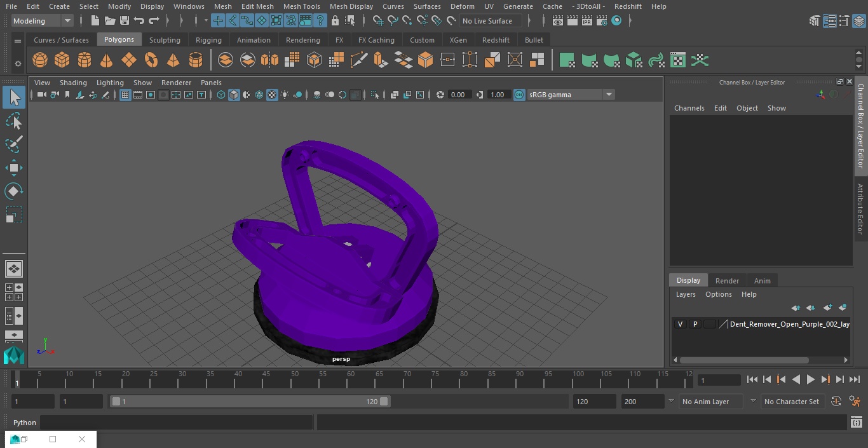Image resolution: width=868 pixels, height=448 pixels.
Task: Expand the No Live Surface field
Action: pos(491,21)
